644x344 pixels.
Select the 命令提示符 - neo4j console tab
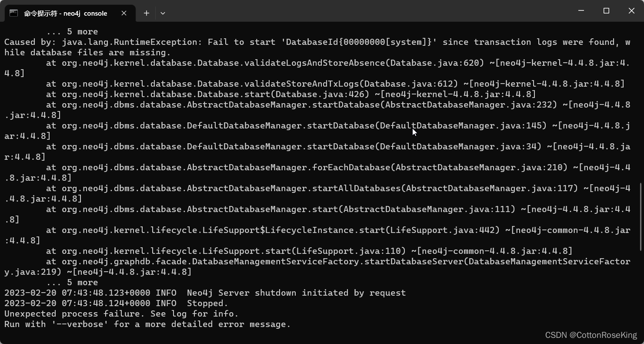(x=65, y=13)
